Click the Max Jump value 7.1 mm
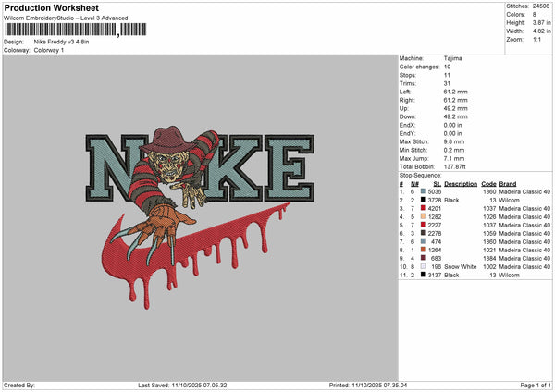555x392 pixels. pos(454,158)
